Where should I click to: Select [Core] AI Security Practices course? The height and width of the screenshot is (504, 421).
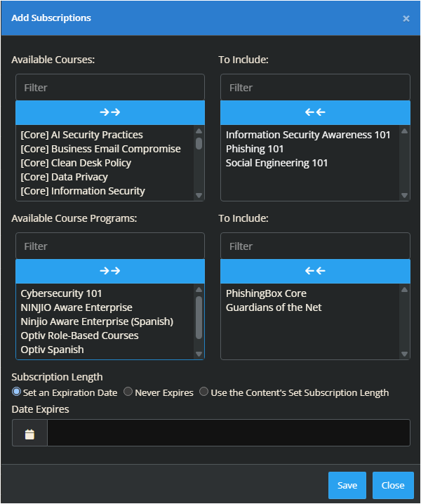point(81,135)
